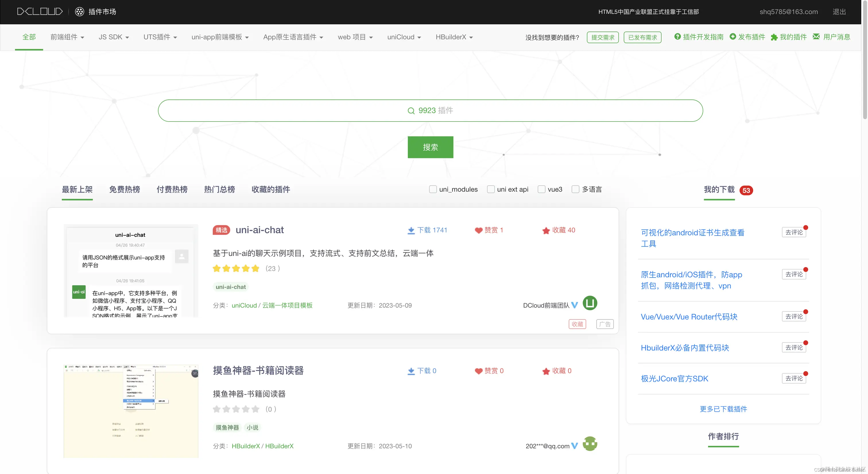868x474 pixels.
Task: Click the my plugins puzzle icon
Action: coord(774,37)
